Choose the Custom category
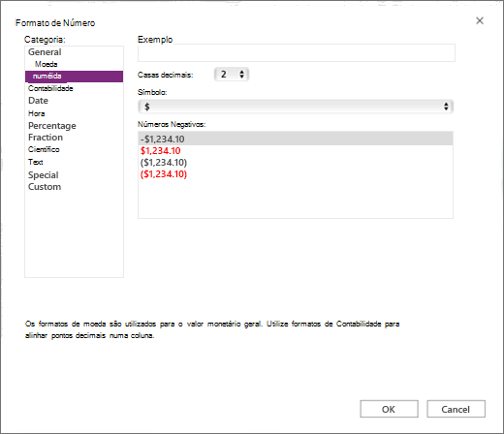This screenshot has width=504, height=434. 45,187
